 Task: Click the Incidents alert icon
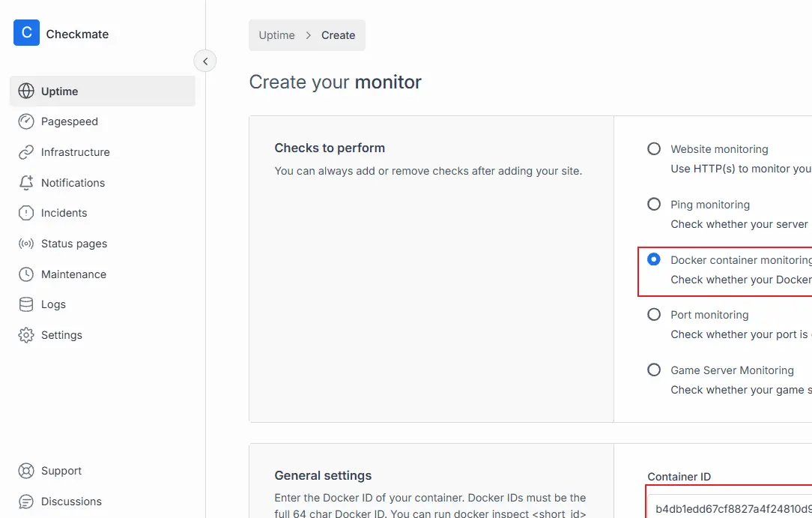(x=26, y=213)
